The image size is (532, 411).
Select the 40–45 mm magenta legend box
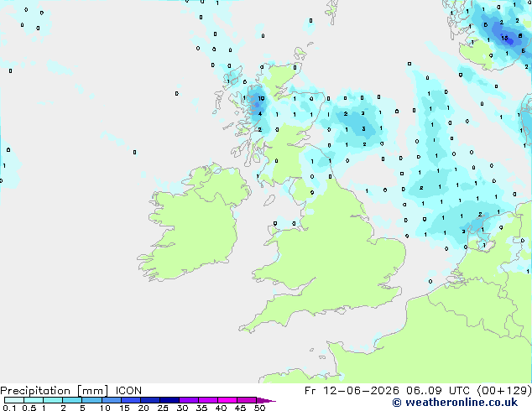point(227,400)
